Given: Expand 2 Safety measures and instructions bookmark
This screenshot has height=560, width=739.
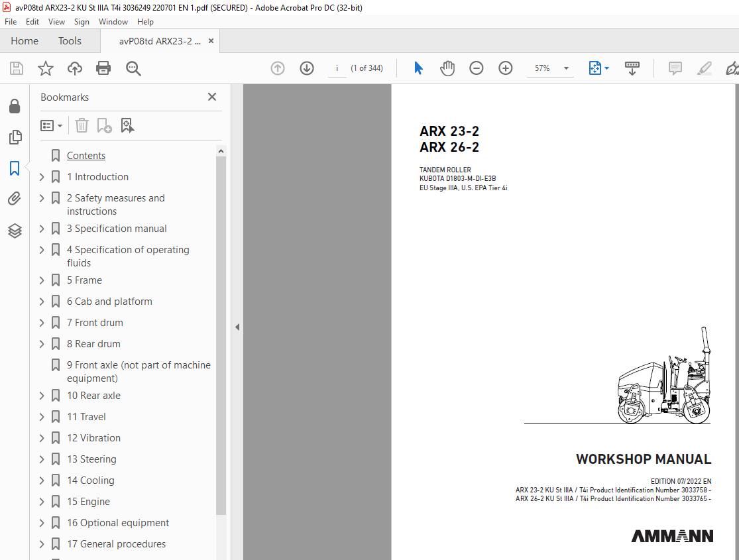Looking at the screenshot, I should click(x=42, y=198).
